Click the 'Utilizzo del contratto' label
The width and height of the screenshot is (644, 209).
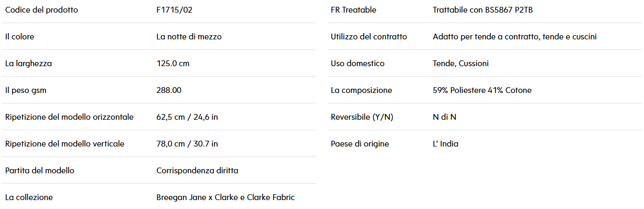coord(369,37)
